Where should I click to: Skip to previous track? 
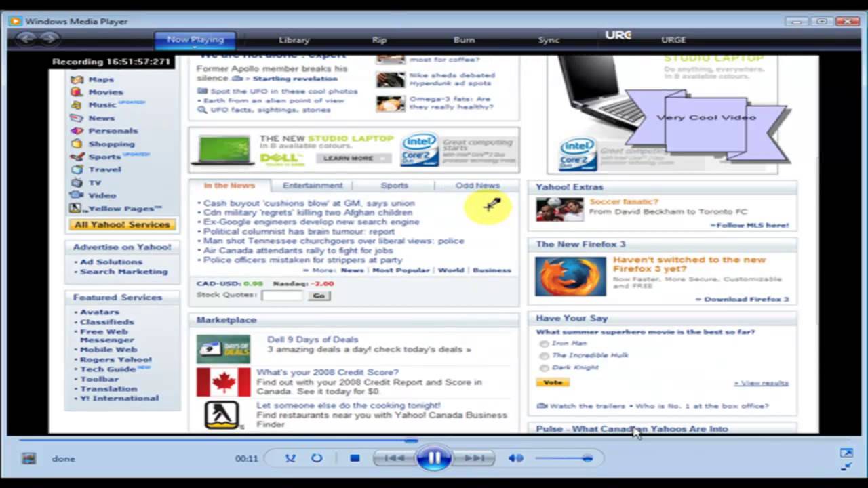(x=395, y=458)
